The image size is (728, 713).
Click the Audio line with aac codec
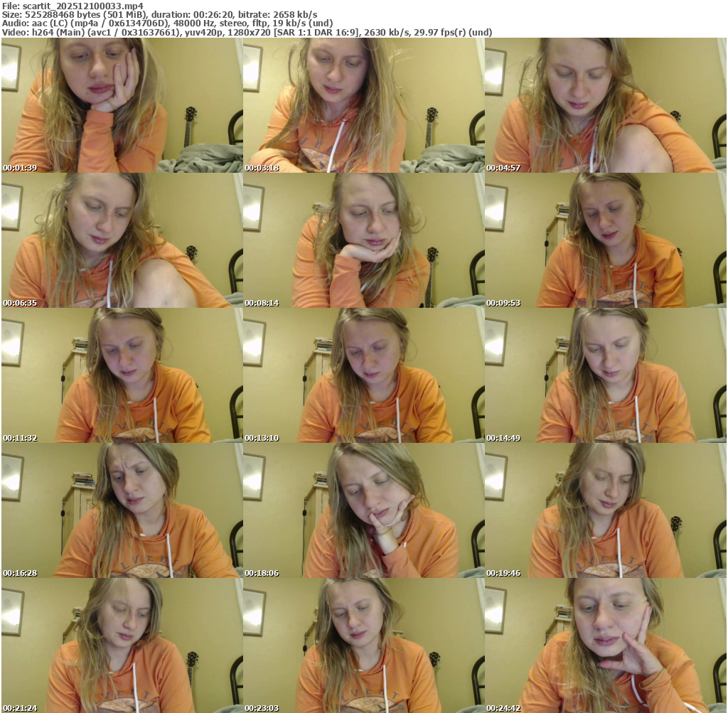click(x=168, y=23)
